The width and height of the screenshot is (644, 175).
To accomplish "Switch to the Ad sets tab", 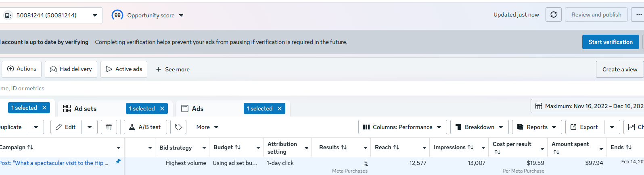I will tap(85, 108).
